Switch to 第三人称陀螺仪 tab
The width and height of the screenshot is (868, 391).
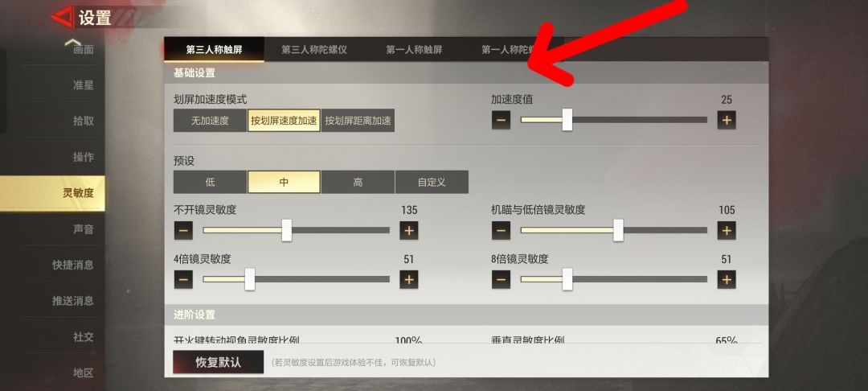[314, 50]
